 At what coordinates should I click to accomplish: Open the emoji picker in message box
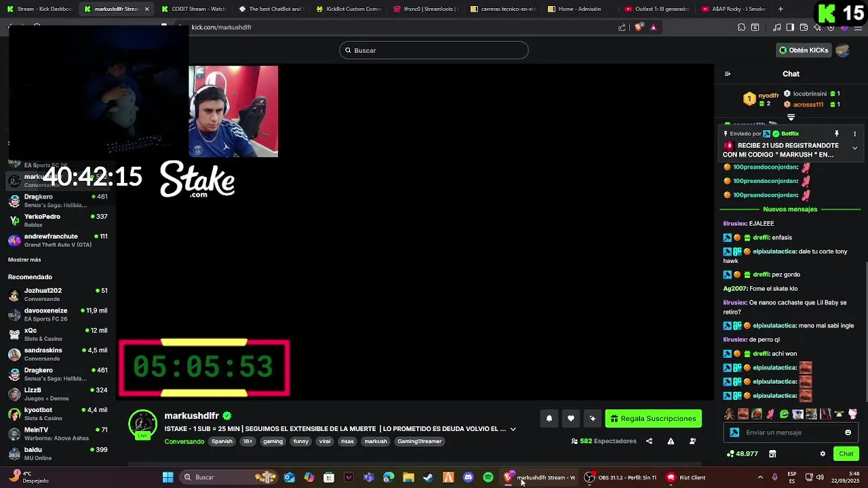tap(848, 432)
